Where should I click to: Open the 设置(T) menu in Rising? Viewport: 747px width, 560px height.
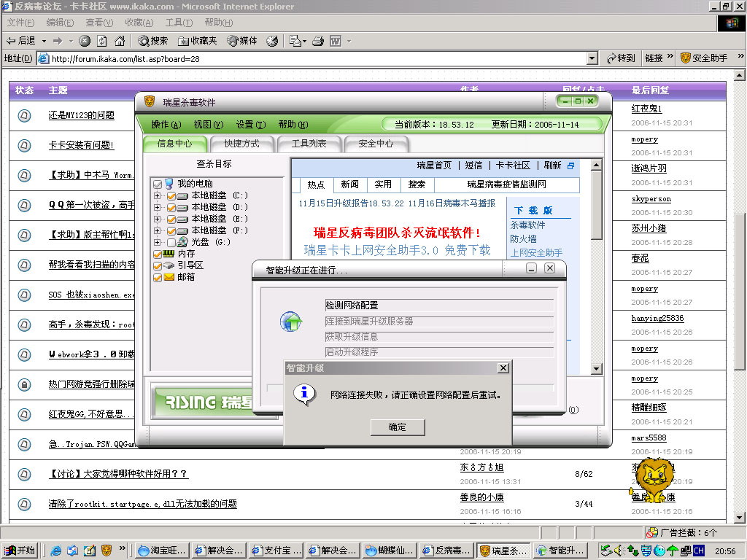251,124
